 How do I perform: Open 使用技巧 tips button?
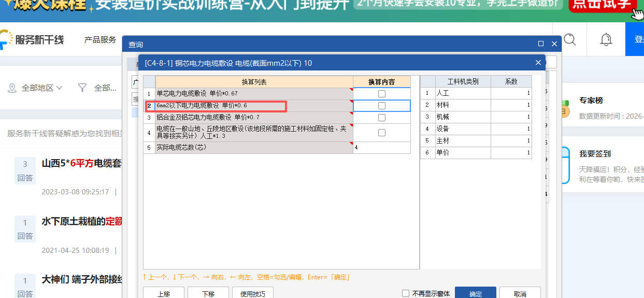(253, 293)
